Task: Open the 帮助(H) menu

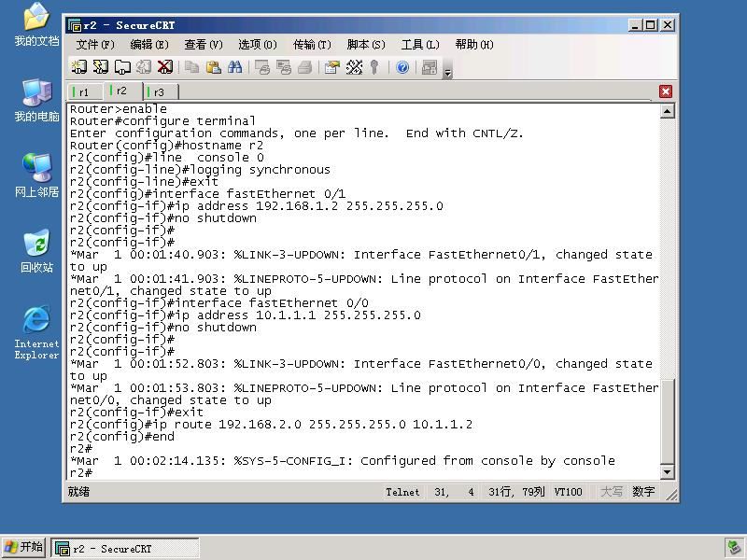Action: pyautogui.click(x=474, y=45)
